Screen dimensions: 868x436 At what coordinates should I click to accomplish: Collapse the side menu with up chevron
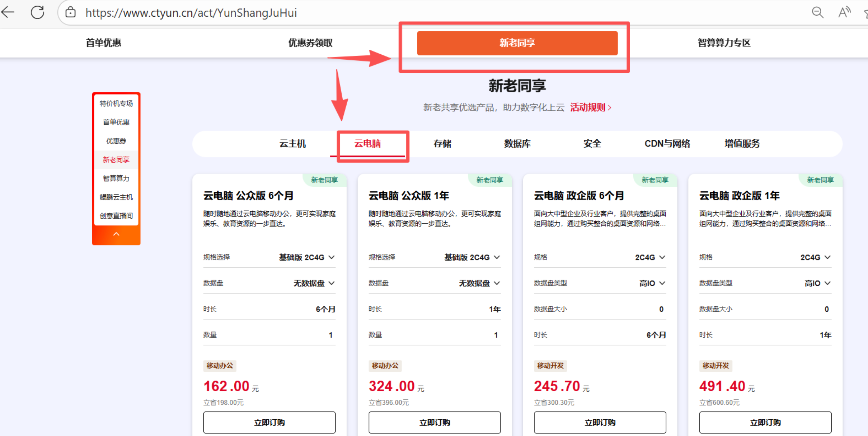[116, 234]
